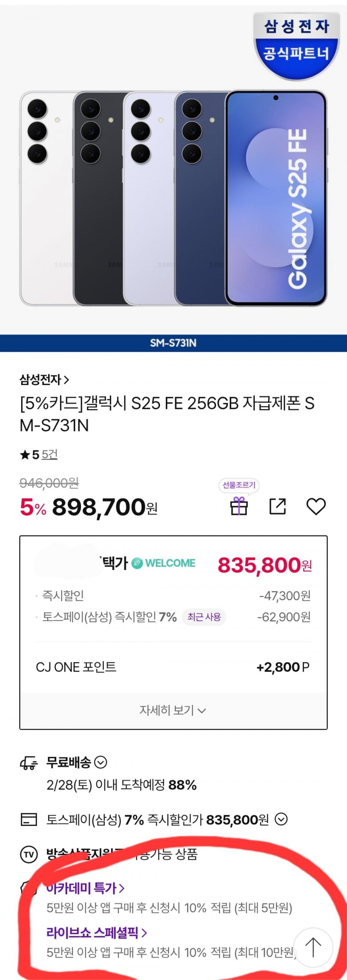This screenshot has height=980, width=347.
Task: Open 라이브쇼 스페셜픽 promotion link
Action: 96,933
